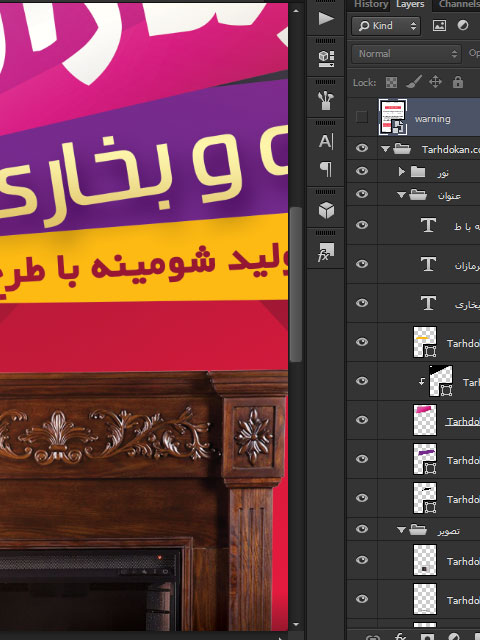Click the 'نور' group folder icon
This screenshot has width=480, height=640.
418,172
